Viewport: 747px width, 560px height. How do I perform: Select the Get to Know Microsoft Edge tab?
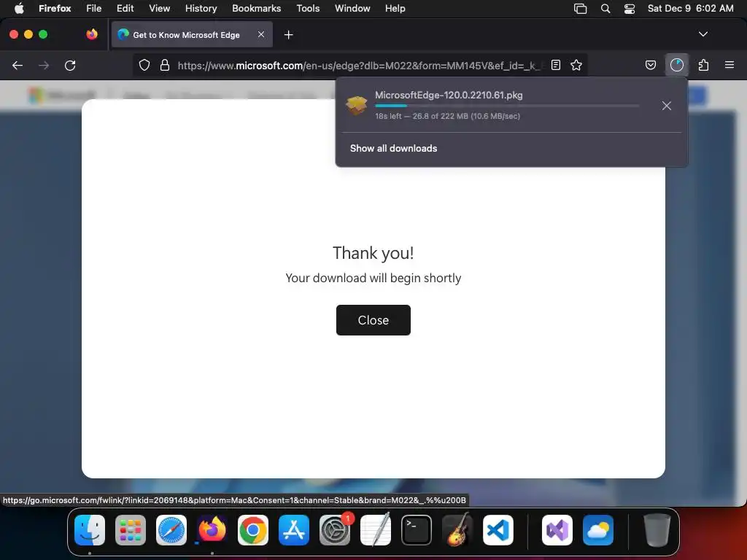coord(192,34)
